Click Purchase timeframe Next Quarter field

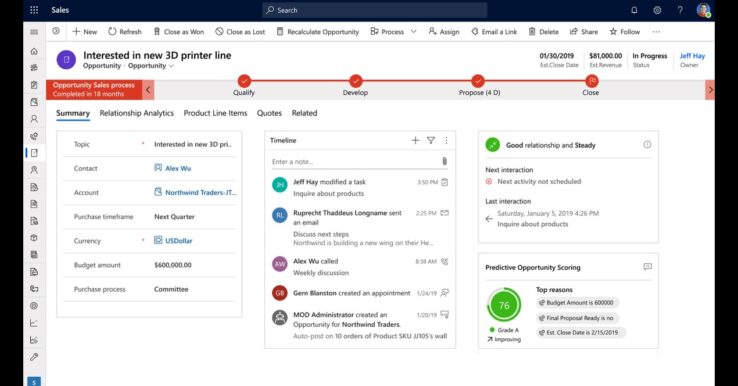pyautogui.click(x=149, y=217)
